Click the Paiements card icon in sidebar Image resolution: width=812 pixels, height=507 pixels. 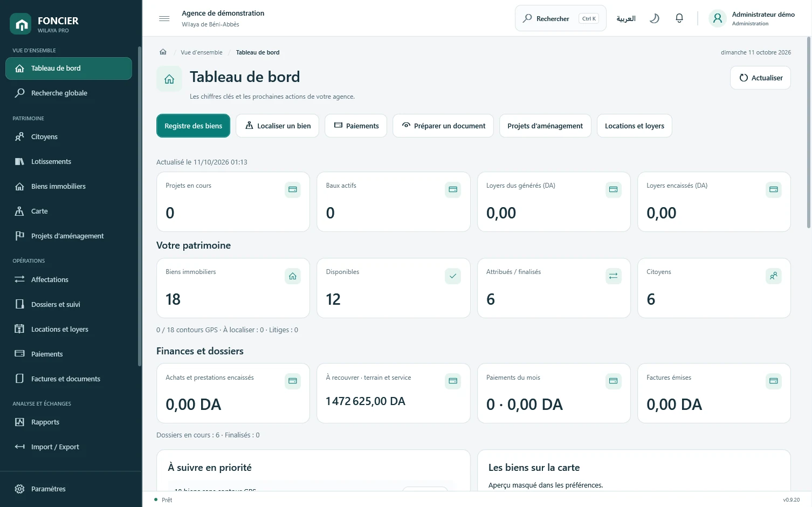point(19,354)
